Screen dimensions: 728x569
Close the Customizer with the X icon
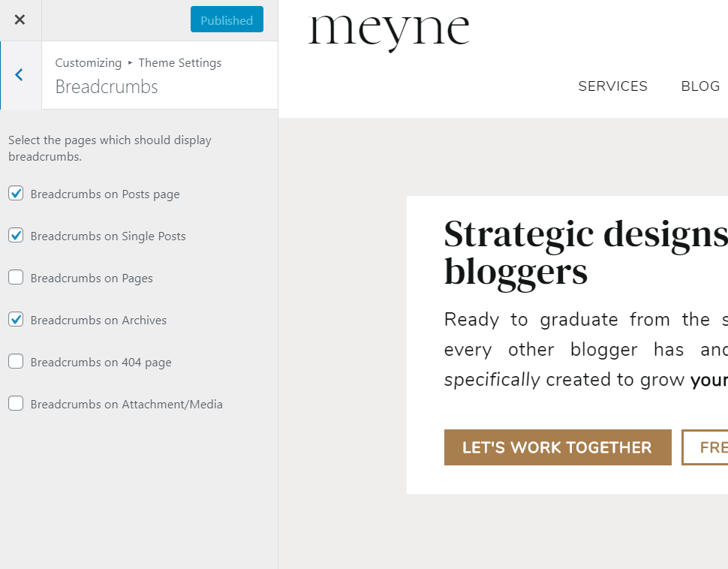coord(20,20)
